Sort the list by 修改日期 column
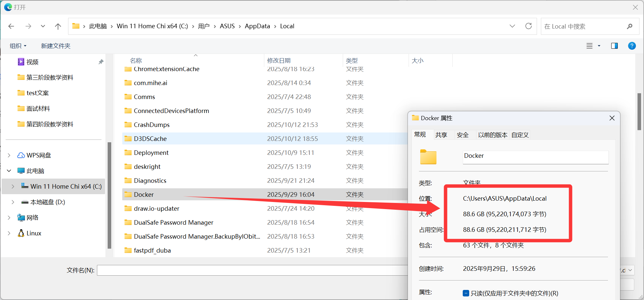 279,60
